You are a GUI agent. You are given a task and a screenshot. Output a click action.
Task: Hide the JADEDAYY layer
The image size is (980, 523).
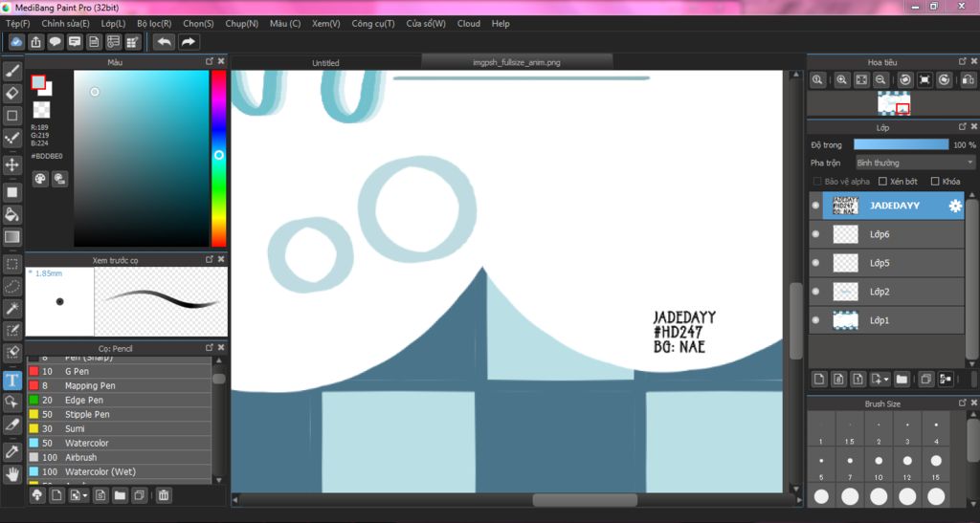pyautogui.click(x=815, y=206)
